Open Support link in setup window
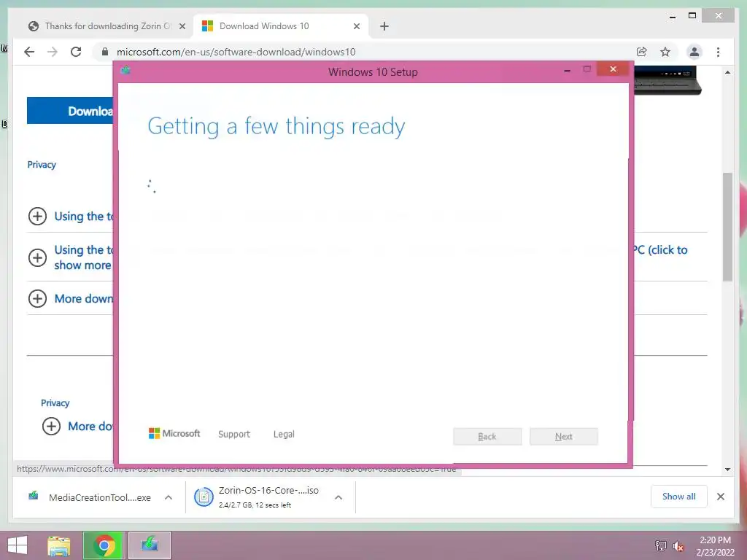This screenshot has width=747, height=560. click(234, 434)
